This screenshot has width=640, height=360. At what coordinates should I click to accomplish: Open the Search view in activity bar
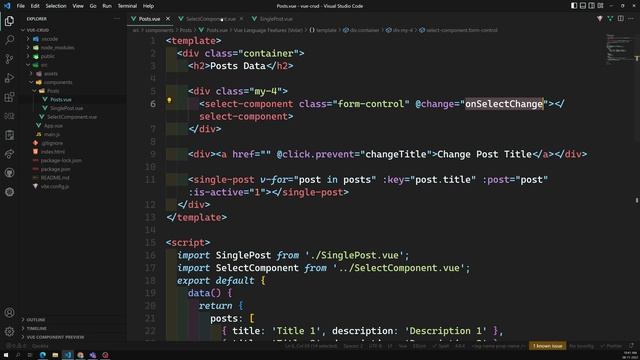click(x=9, y=40)
